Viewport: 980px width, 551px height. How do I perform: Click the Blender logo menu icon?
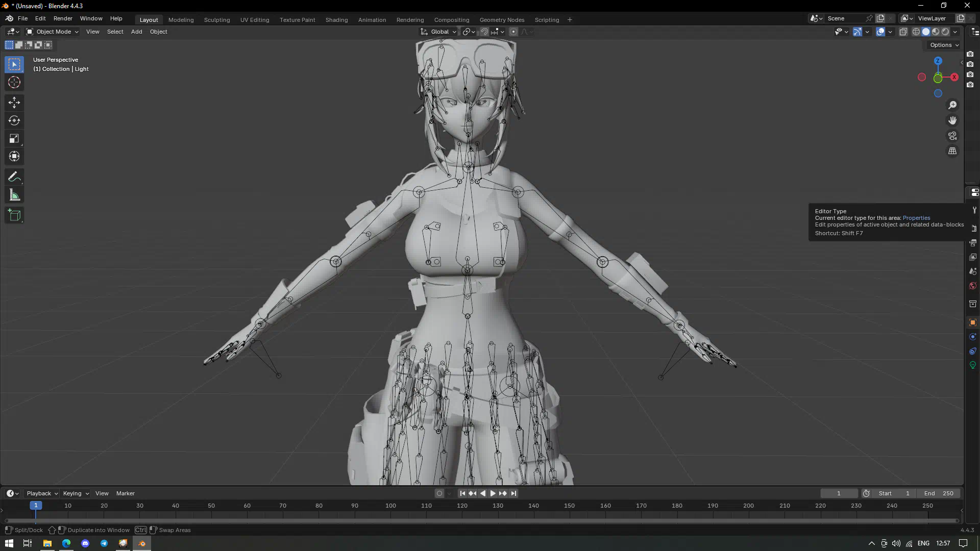[x=9, y=18]
